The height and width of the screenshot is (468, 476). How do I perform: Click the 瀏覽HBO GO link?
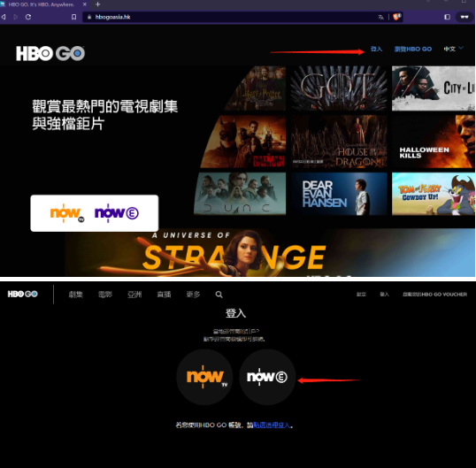click(413, 49)
